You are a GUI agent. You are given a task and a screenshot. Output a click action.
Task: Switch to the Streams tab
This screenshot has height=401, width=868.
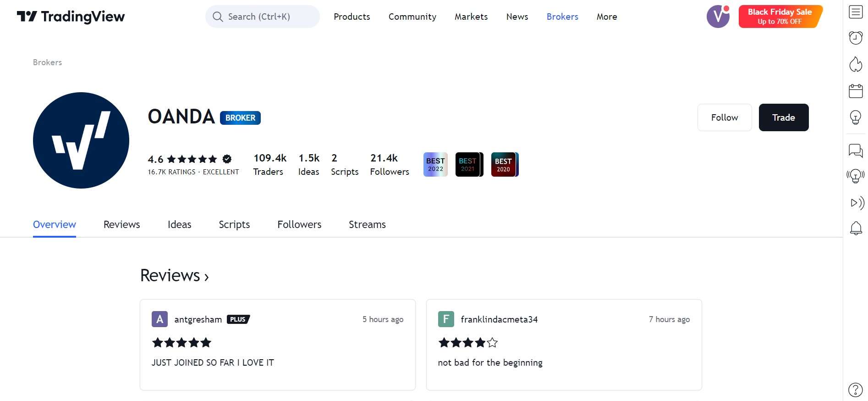[367, 225]
